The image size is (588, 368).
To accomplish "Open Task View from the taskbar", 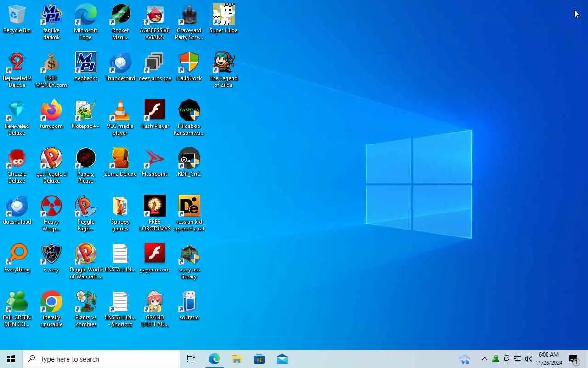I will 191,359.
